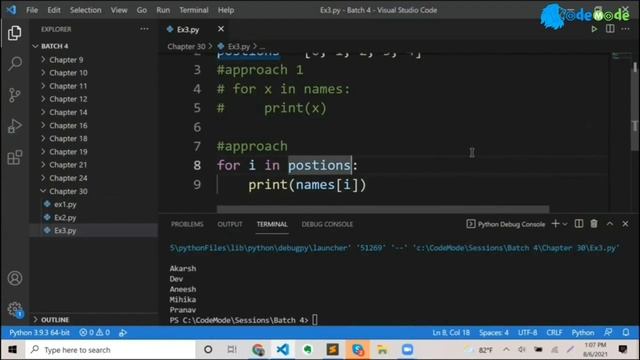This screenshot has width=640, height=360.
Task: Click errors and warnings count in status bar
Action: [x=95, y=333]
